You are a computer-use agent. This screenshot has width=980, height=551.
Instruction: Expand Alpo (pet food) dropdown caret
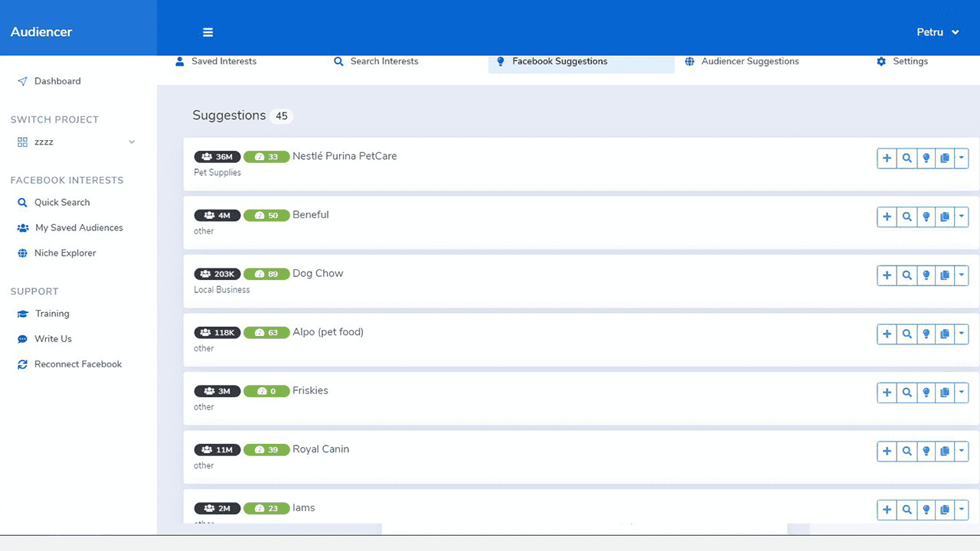[x=962, y=334]
